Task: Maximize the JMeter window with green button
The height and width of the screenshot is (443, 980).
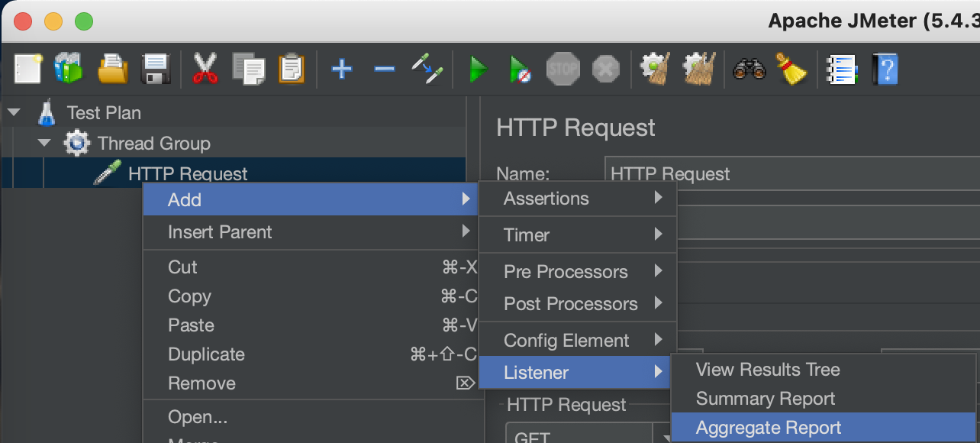Action: click(x=84, y=21)
